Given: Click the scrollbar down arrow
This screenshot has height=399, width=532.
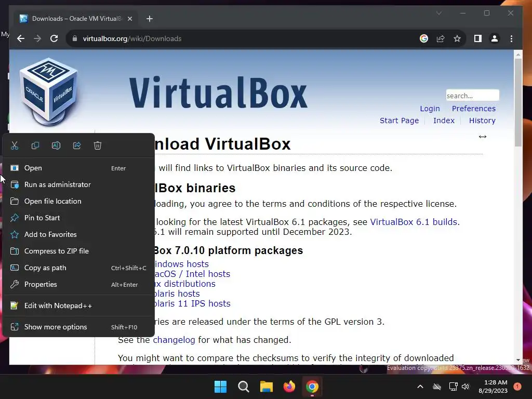Looking at the screenshot, I should pos(518,360).
